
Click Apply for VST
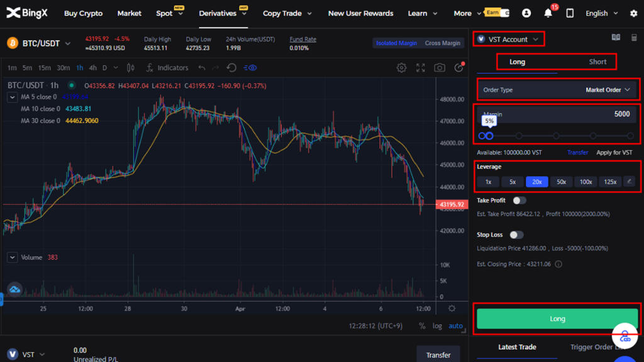pyautogui.click(x=614, y=152)
